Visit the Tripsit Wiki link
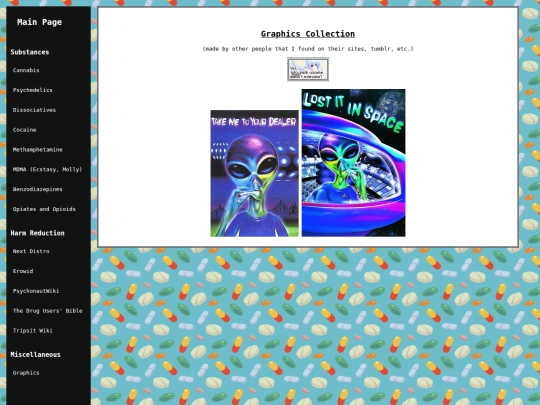The height and width of the screenshot is (405, 540). tap(32, 331)
